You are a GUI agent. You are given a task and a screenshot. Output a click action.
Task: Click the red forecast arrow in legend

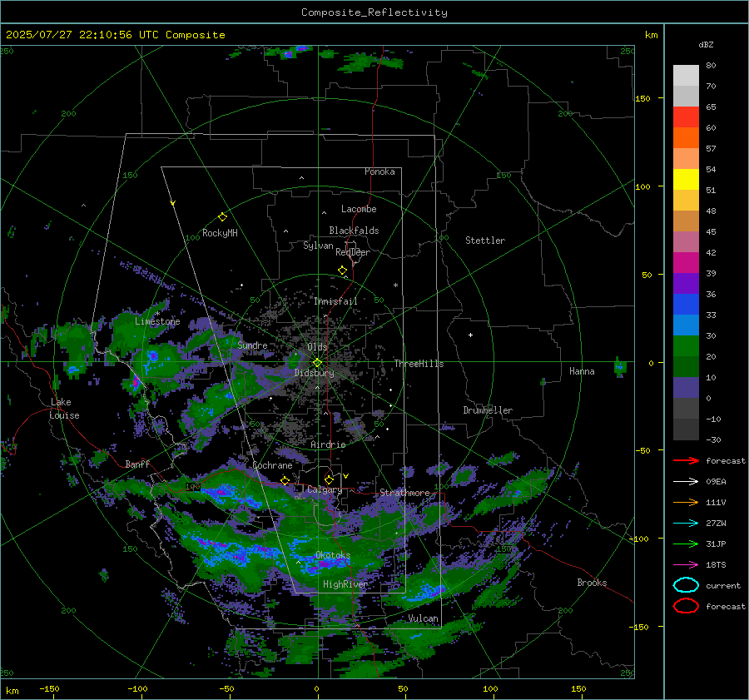coord(686,460)
